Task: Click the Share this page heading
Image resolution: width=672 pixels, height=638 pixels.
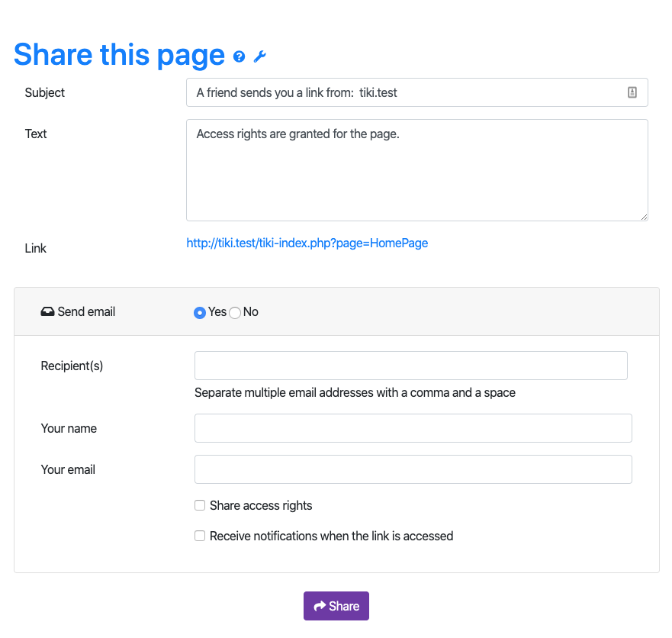Action: 119,55
